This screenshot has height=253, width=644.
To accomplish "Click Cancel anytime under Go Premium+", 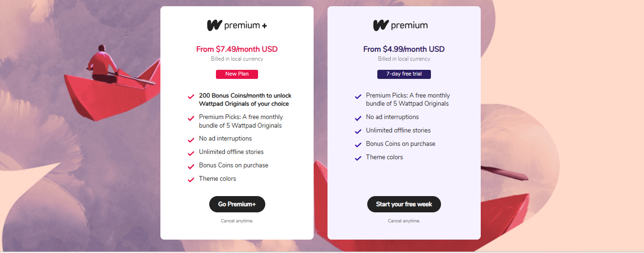I will tap(237, 221).
